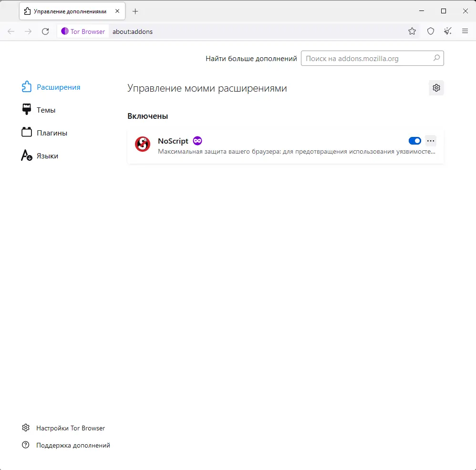Click the NoScript extension logo

click(143, 144)
